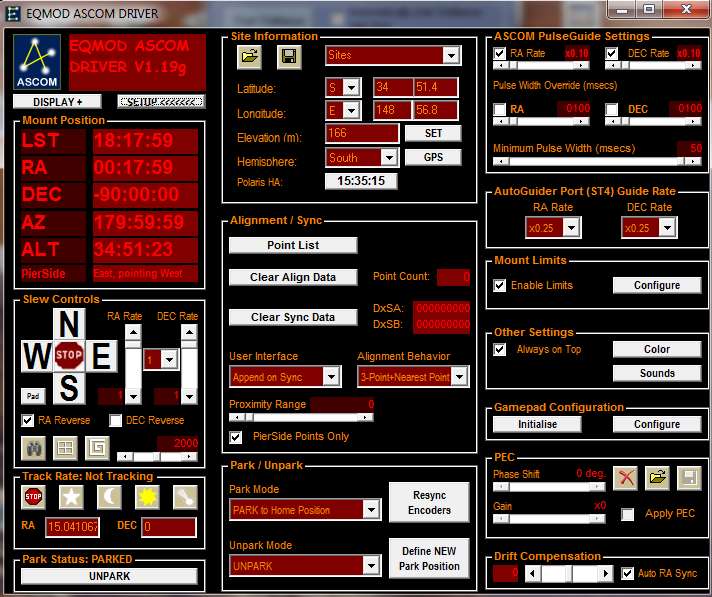Toggle Always on Top checkbox
The height and width of the screenshot is (597, 712).
[499, 350]
